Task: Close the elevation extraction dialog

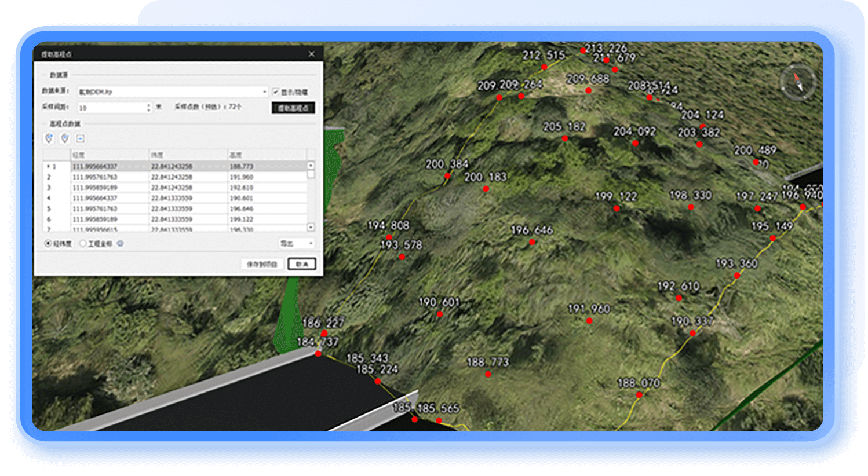Action: coord(312,54)
